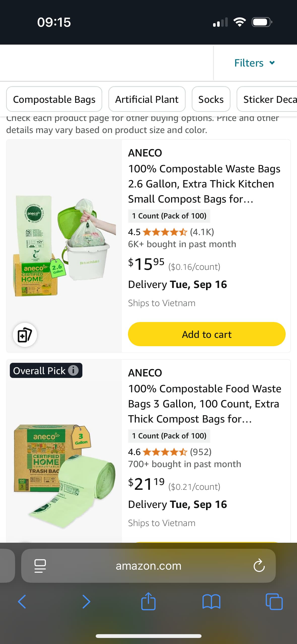Screen dimensions: 297x644
Task: Tap the amazon.com address bar
Action: coord(148,566)
